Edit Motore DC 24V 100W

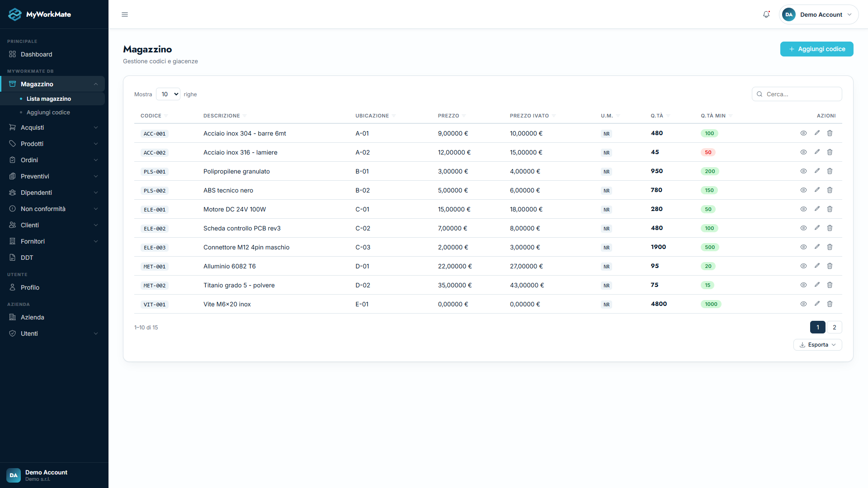coord(817,209)
